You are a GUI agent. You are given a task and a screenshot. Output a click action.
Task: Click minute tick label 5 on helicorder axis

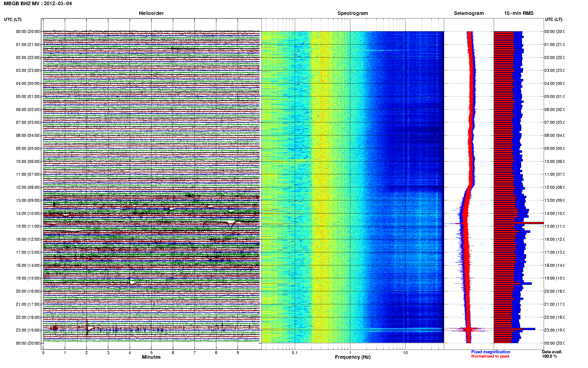click(x=151, y=353)
